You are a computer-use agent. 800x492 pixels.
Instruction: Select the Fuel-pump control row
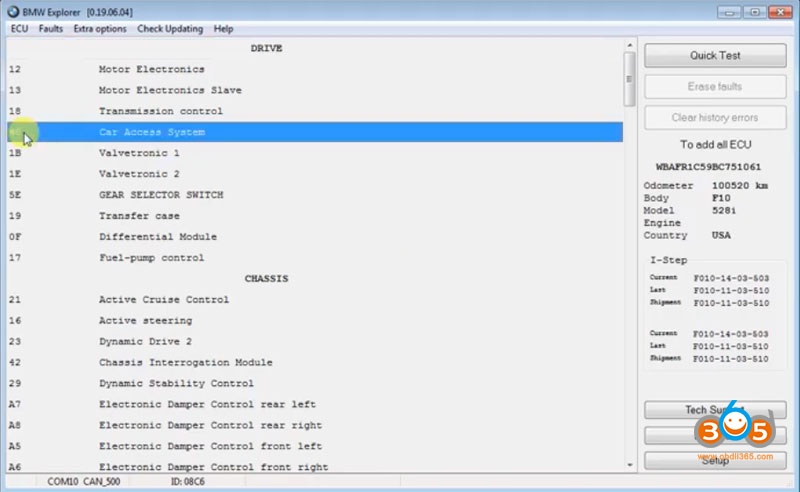[315, 258]
